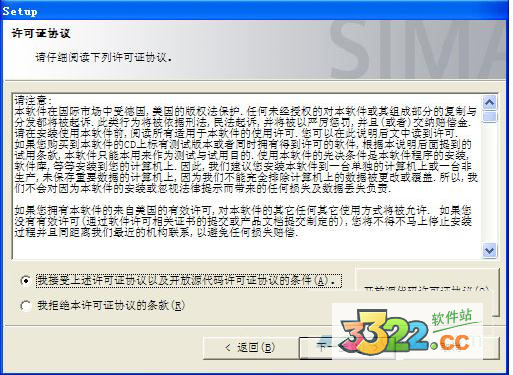Click the 我拒绝本许可证协议的条款 label text
The image size is (513, 375).
[111, 305]
